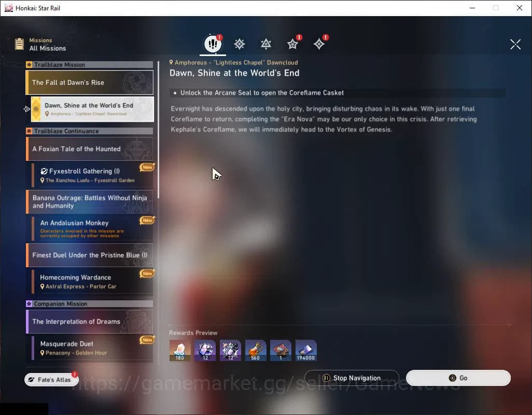Image resolution: width=532 pixels, height=415 pixels.
Task: View the 194000 credits reward icon
Action: tap(306, 350)
